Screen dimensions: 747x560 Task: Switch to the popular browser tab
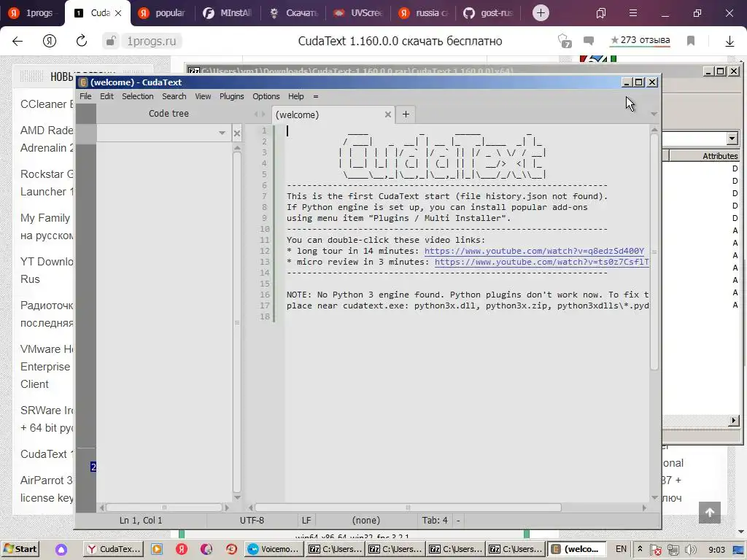(162, 13)
